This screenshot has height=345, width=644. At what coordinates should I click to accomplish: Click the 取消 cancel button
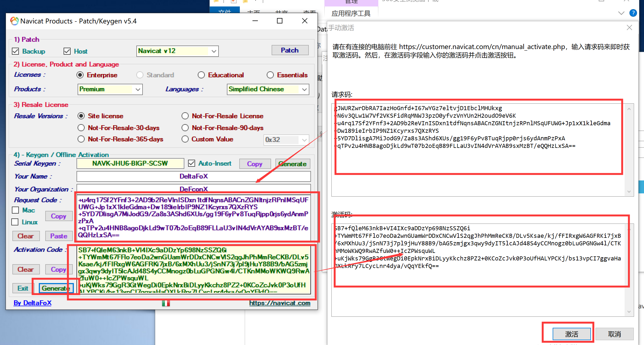614,334
